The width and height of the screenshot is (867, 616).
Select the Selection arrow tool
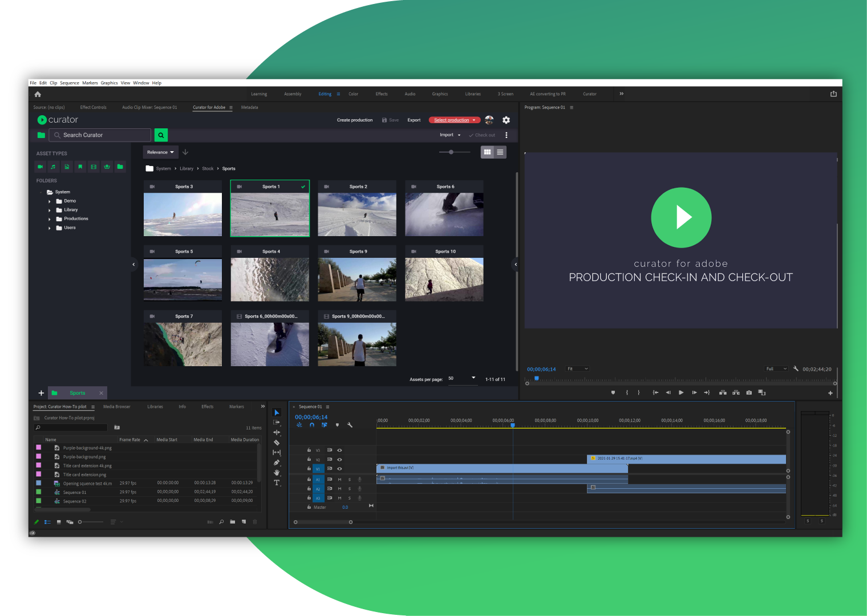click(277, 412)
